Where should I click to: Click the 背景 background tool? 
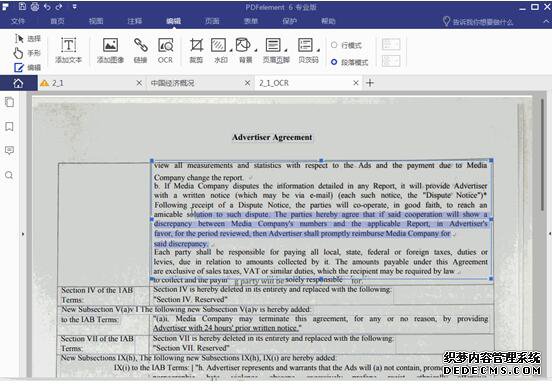click(245, 50)
